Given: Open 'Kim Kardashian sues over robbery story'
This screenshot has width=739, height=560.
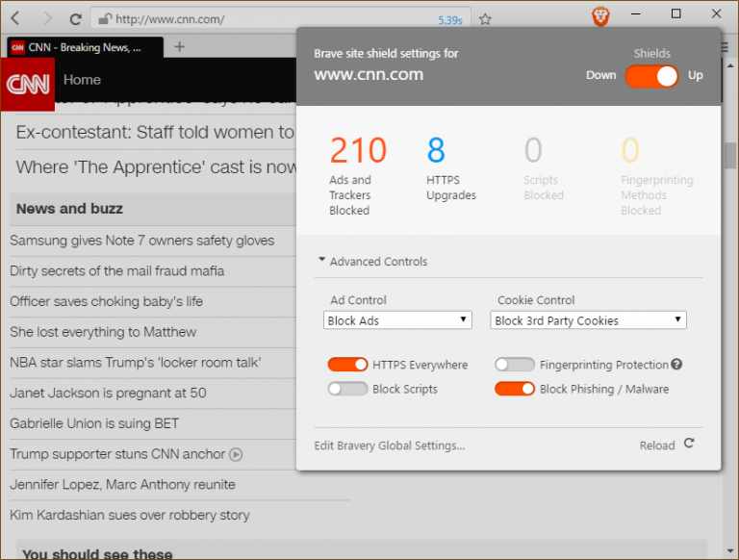Looking at the screenshot, I should [x=130, y=515].
